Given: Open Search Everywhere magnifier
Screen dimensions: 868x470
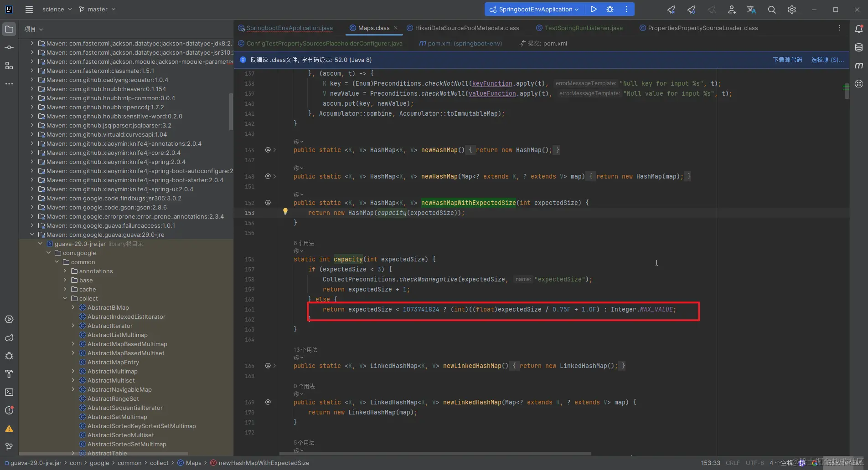Looking at the screenshot, I should (x=772, y=9).
